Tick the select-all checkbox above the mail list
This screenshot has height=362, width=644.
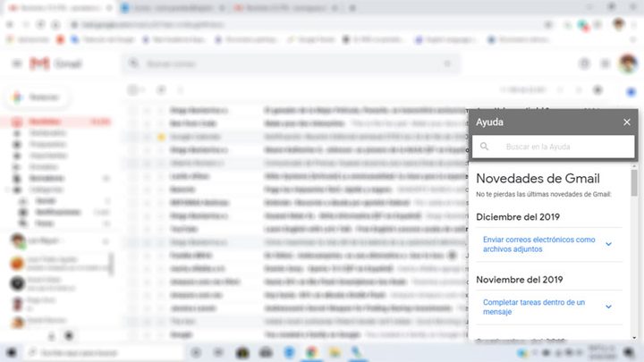tap(132, 90)
